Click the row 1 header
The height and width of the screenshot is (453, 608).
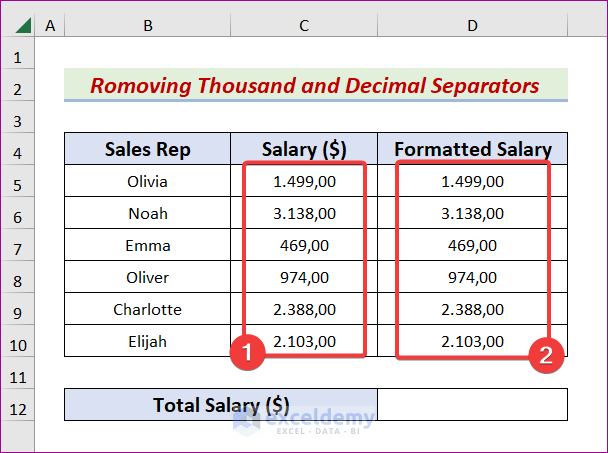coord(18,57)
